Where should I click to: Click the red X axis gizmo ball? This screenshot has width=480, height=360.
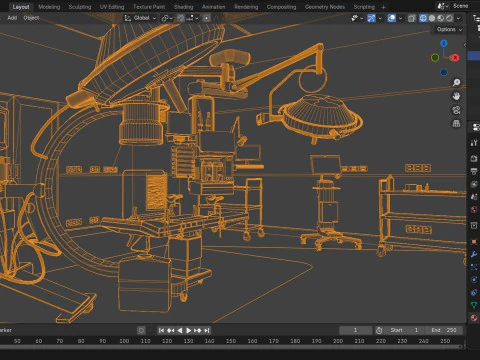pos(455,58)
